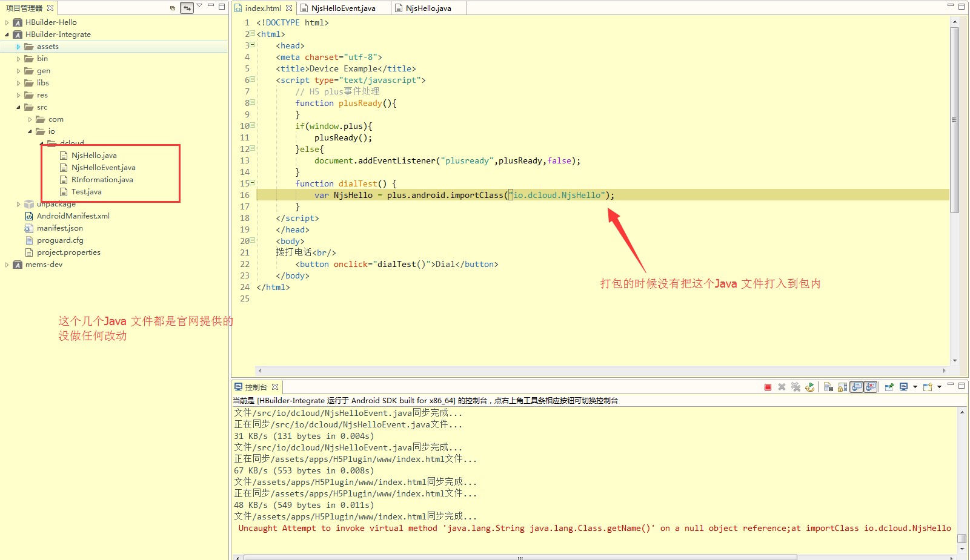Open the project manager View Menu triangle
This screenshot has height=560, width=970.
199,6
